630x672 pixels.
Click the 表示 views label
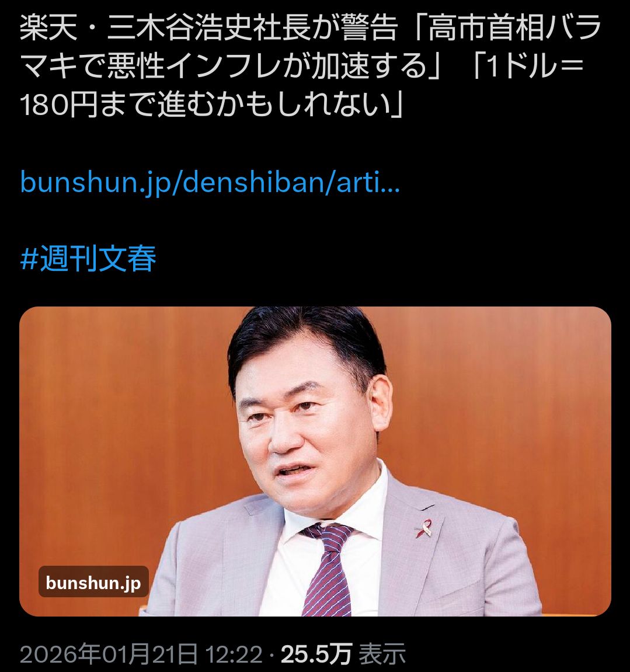382,654
